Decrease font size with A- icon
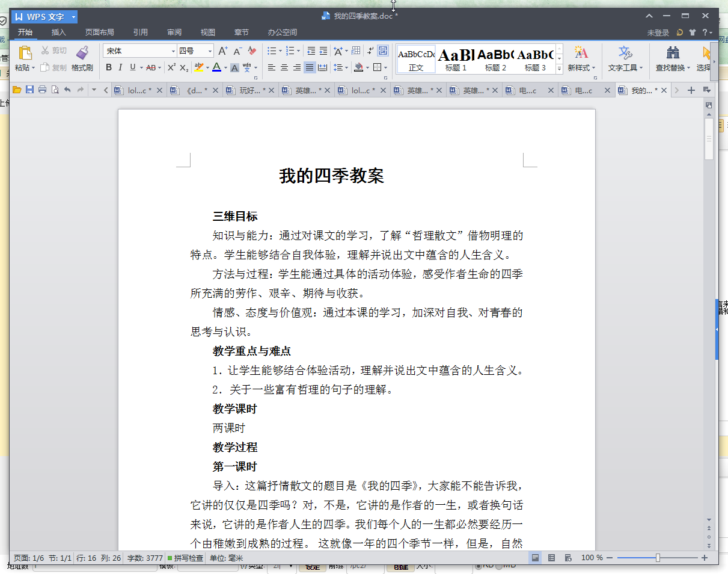This screenshot has height=574, width=728. [237, 51]
